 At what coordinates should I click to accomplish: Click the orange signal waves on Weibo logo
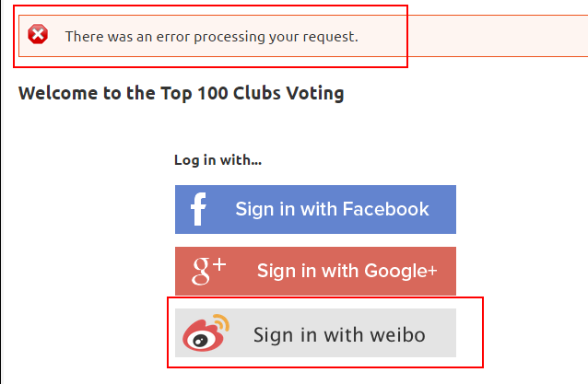click(x=222, y=323)
